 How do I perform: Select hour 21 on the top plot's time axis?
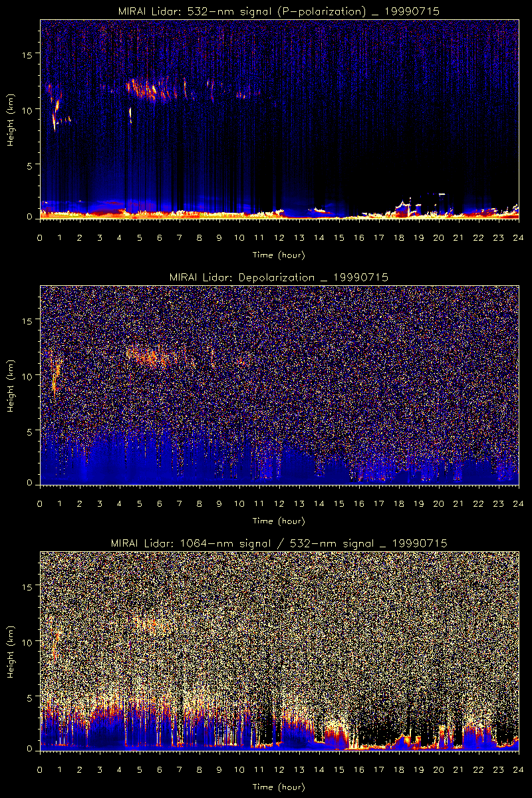pyautogui.click(x=459, y=237)
